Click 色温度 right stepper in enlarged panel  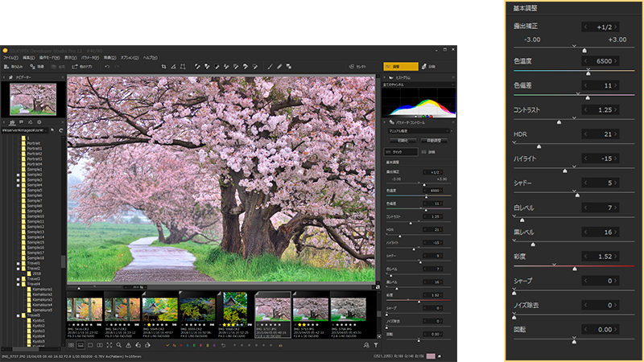pos(615,61)
